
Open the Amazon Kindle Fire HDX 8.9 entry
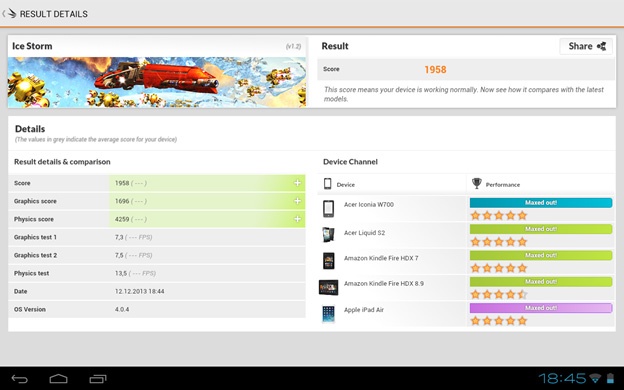coord(384,283)
